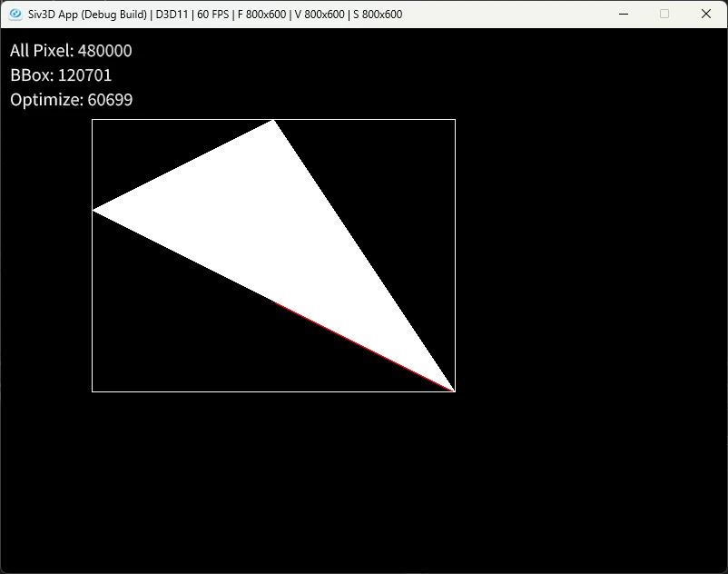Click the disabled maximize button
Image resolution: width=728 pixels, height=574 pixels.
click(x=664, y=14)
